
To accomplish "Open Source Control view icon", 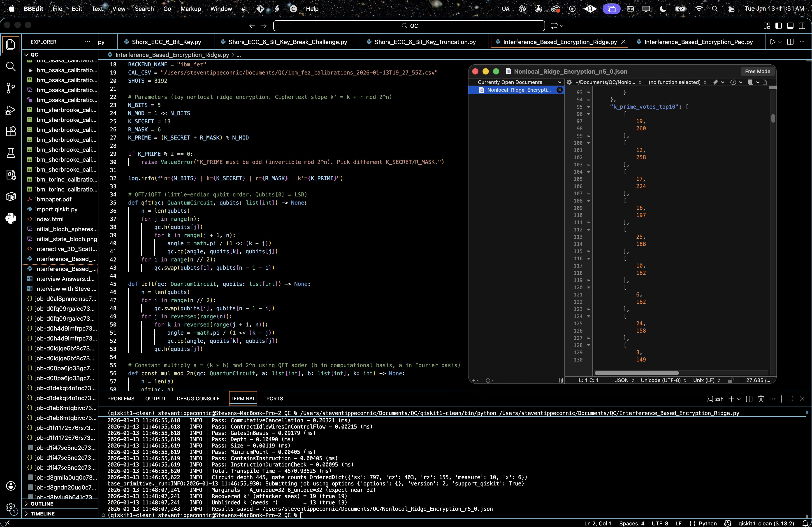I will (11, 88).
